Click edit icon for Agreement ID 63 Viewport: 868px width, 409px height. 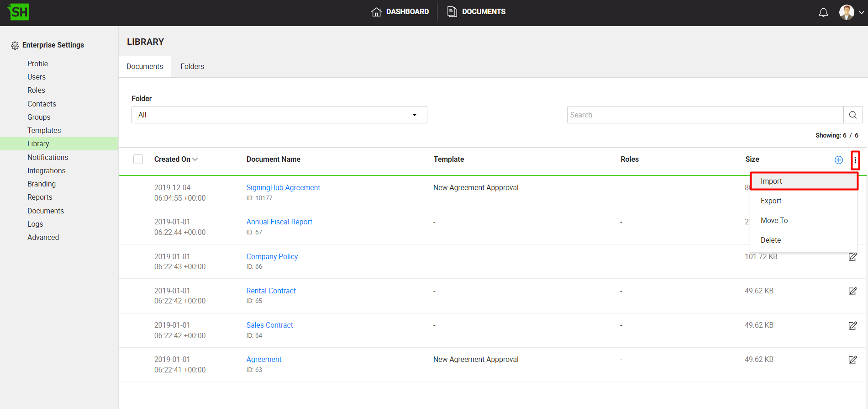point(852,360)
